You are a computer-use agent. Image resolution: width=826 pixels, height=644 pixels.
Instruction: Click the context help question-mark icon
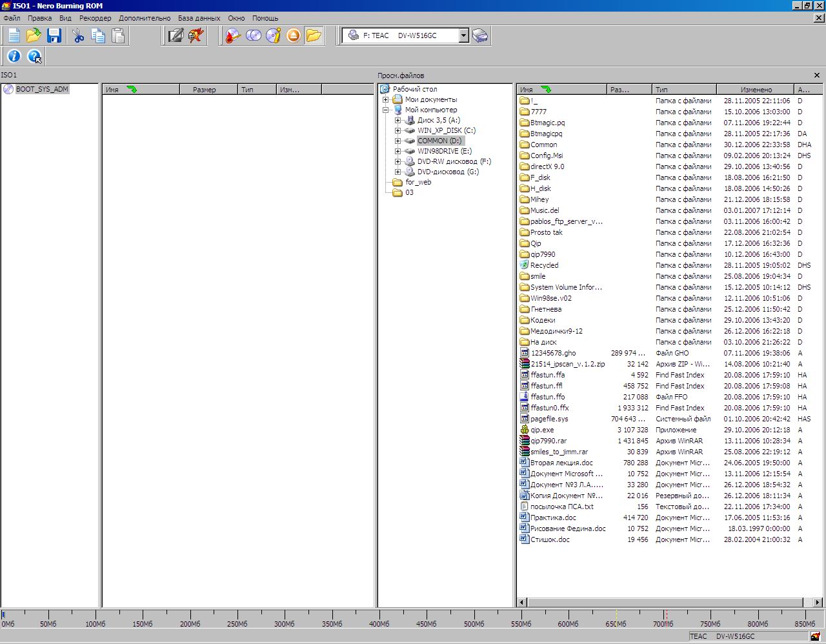click(34, 57)
